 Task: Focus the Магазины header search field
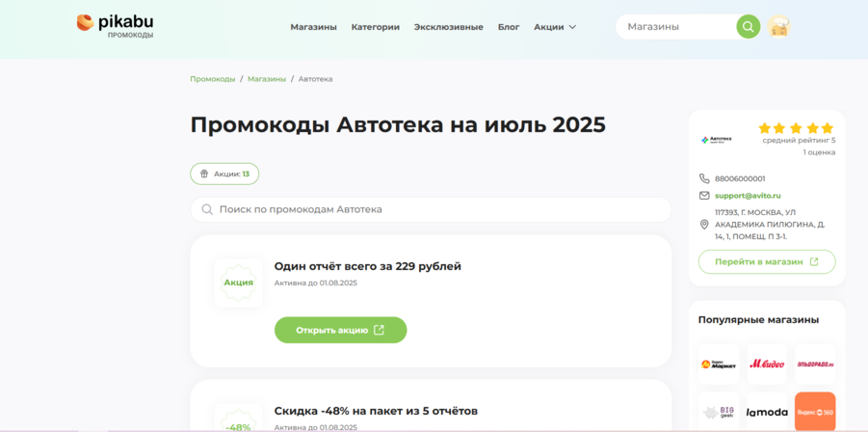678,27
